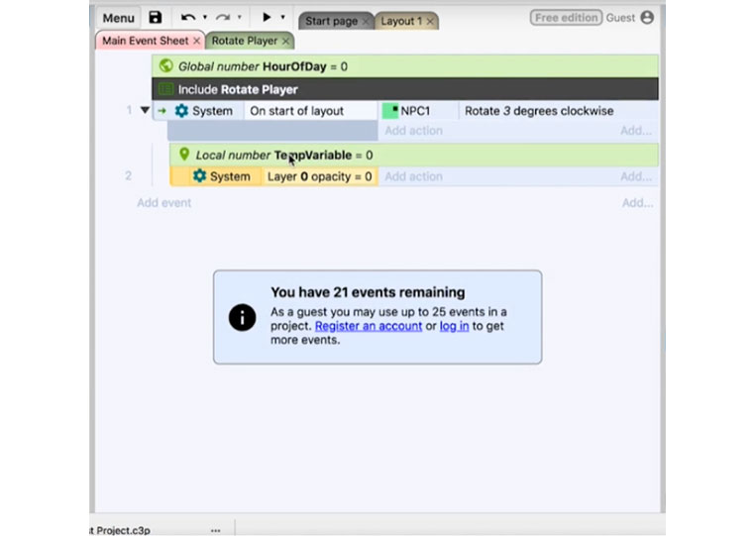
Task: Open the Register an account link
Action: [369, 326]
